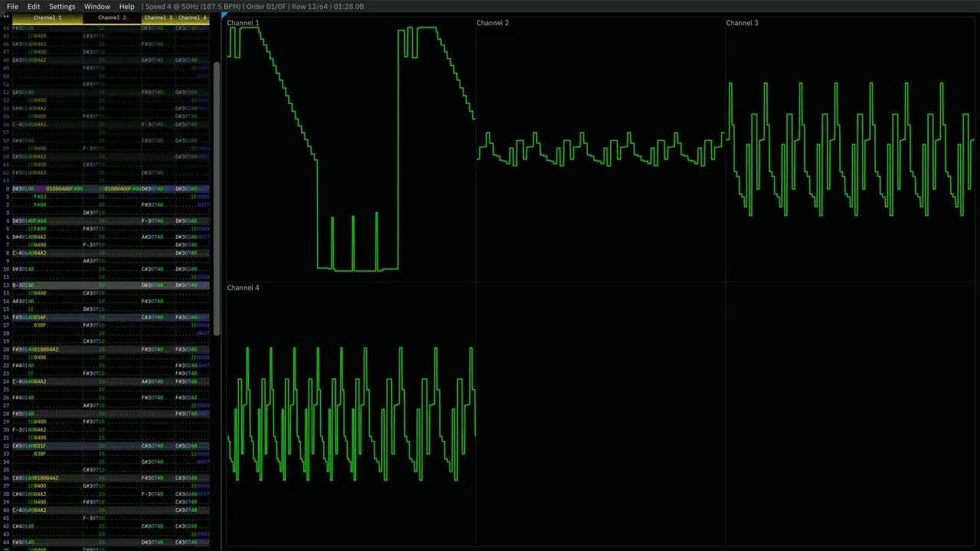
Task: Toggle mute on Channel 2 pattern header
Action: click(x=112, y=18)
